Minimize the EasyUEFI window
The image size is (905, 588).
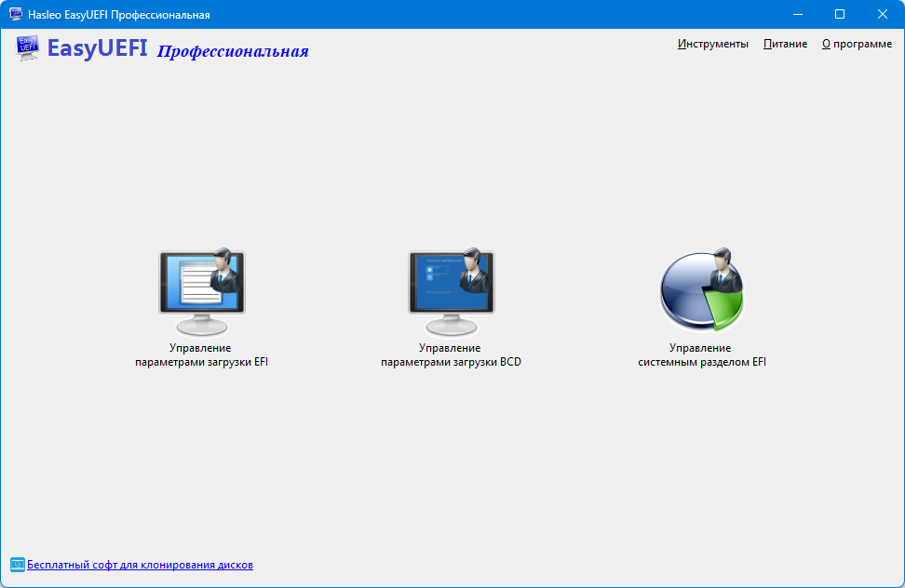point(798,14)
